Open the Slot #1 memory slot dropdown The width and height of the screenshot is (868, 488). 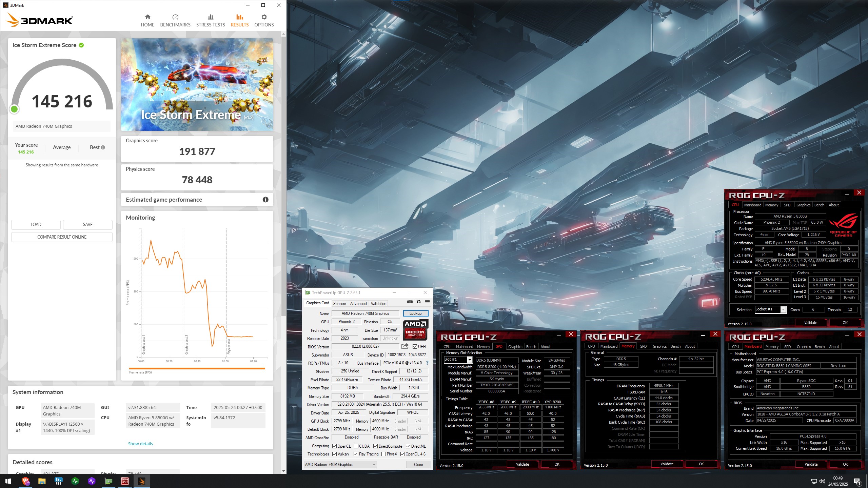click(x=458, y=360)
